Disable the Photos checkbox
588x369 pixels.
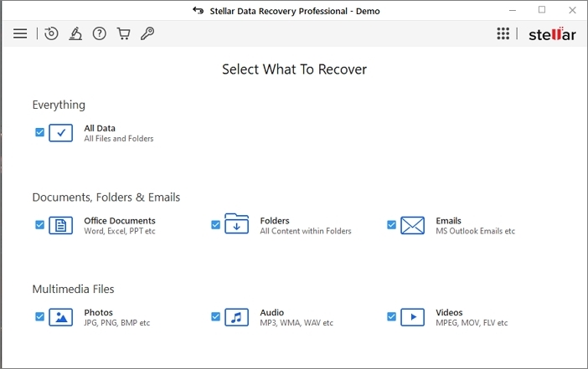coord(39,316)
